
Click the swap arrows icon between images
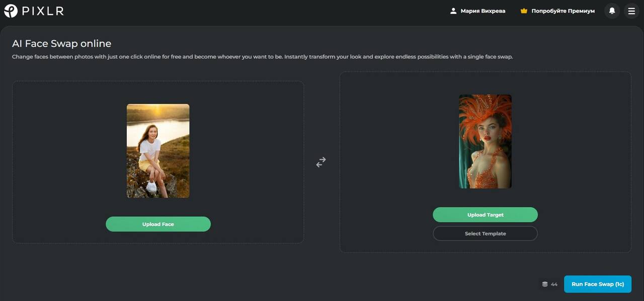pyautogui.click(x=321, y=162)
